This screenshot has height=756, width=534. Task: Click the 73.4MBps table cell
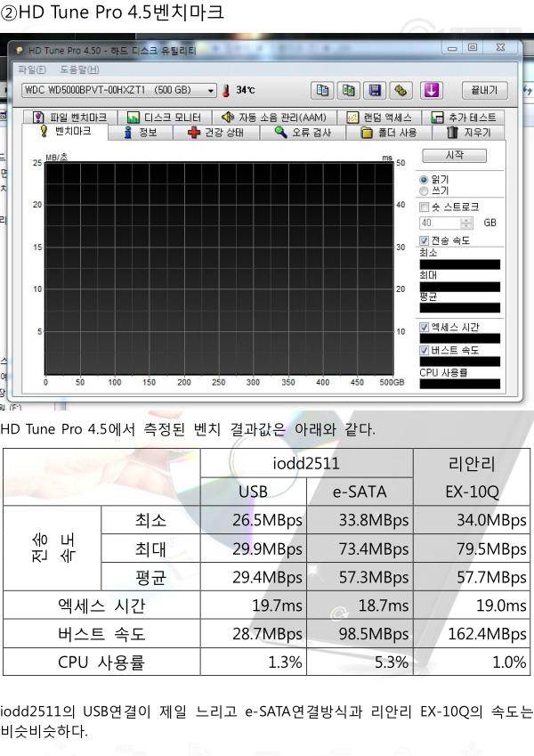click(360, 549)
